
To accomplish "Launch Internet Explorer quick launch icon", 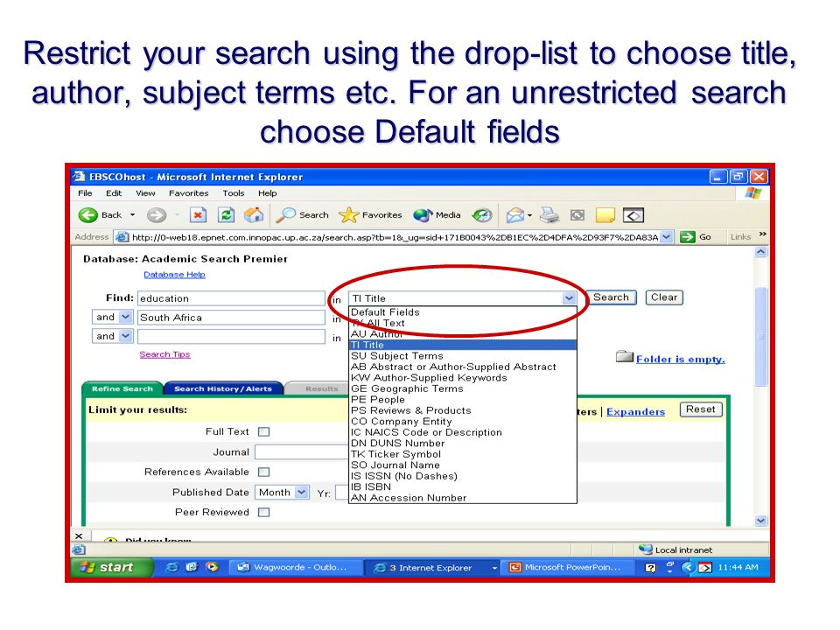I will coord(172,567).
